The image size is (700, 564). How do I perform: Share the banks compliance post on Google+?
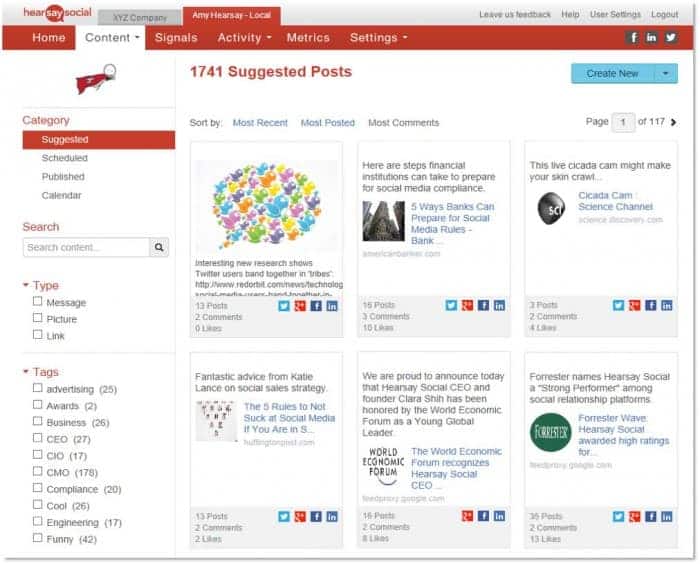coord(467,305)
